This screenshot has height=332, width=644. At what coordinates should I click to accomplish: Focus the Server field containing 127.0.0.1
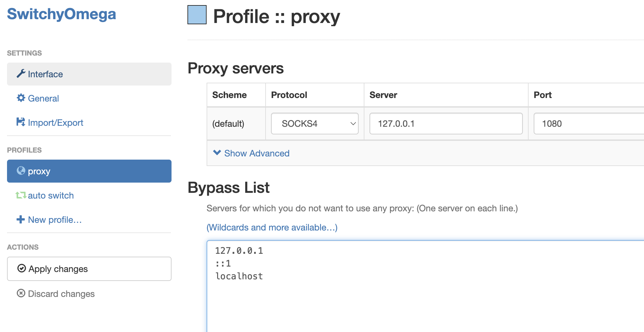[x=446, y=124]
